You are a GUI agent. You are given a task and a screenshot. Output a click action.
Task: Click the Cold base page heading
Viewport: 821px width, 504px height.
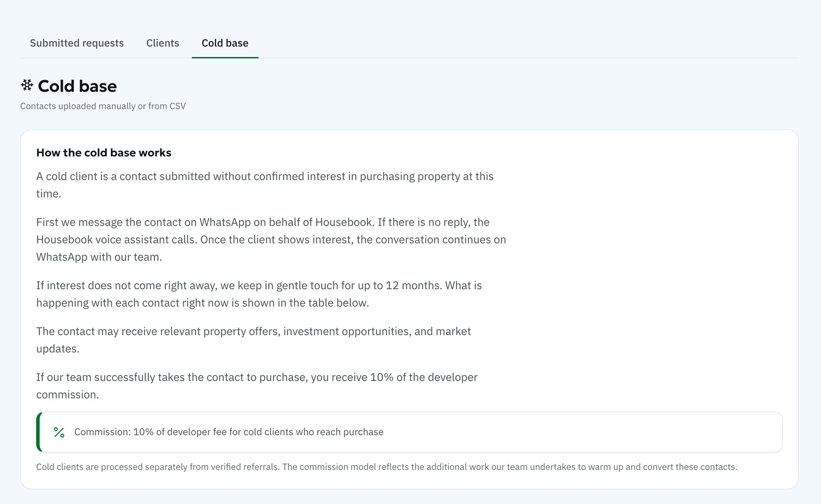77,86
